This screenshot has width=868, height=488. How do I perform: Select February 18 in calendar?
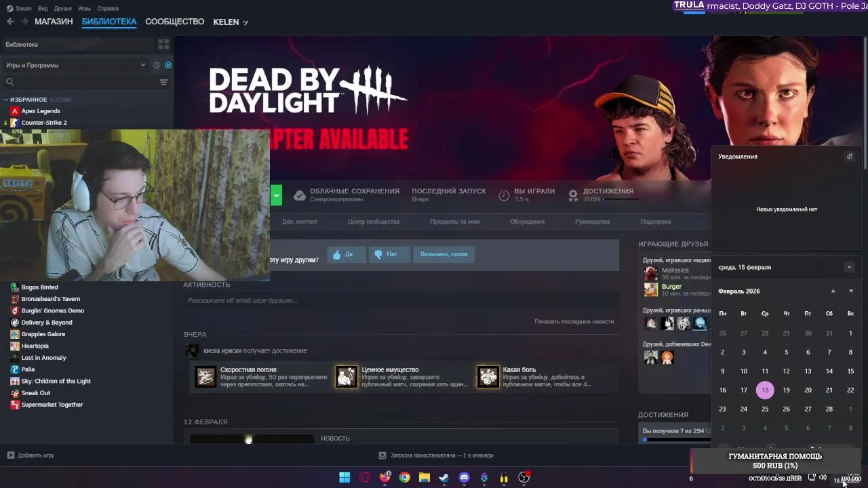(x=765, y=390)
